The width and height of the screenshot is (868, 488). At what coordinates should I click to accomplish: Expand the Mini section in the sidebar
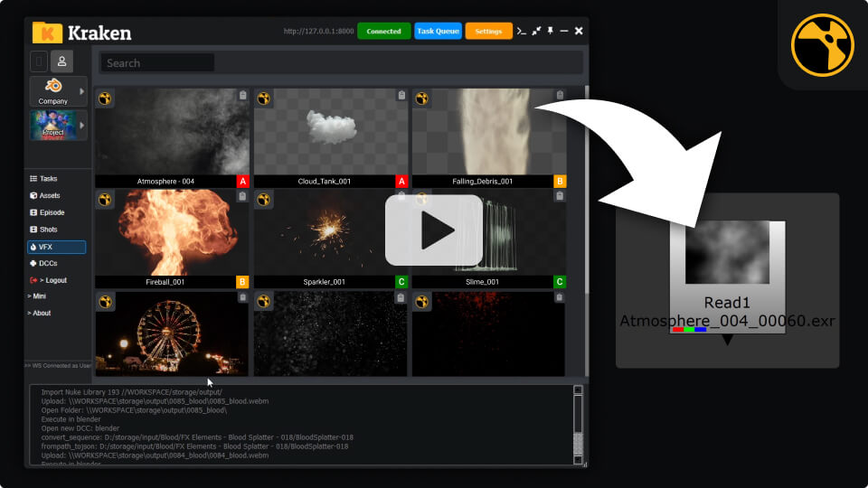37,296
